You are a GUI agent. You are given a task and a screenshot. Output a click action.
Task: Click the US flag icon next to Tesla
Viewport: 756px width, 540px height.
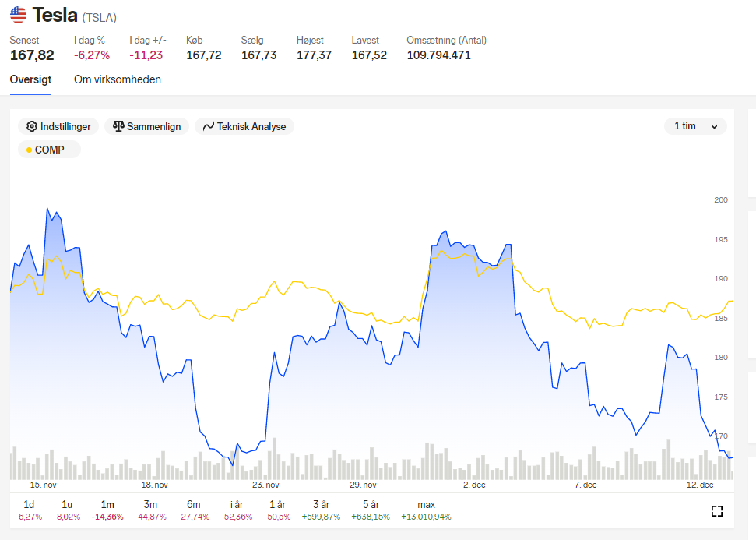tap(19, 15)
